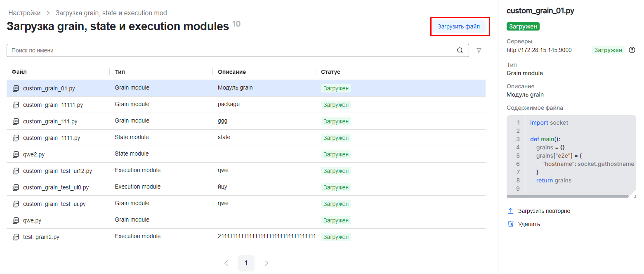Go to next page arrow
The width and height of the screenshot is (644, 274).
266,263
